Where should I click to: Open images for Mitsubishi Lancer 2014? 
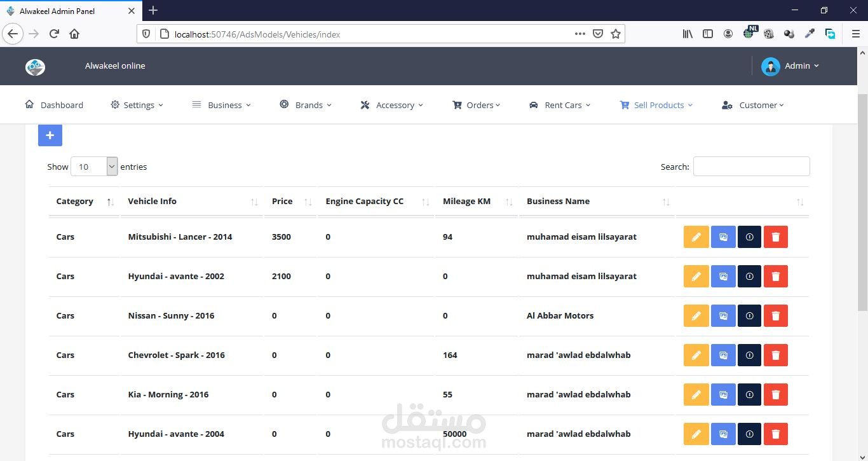pos(723,237)
